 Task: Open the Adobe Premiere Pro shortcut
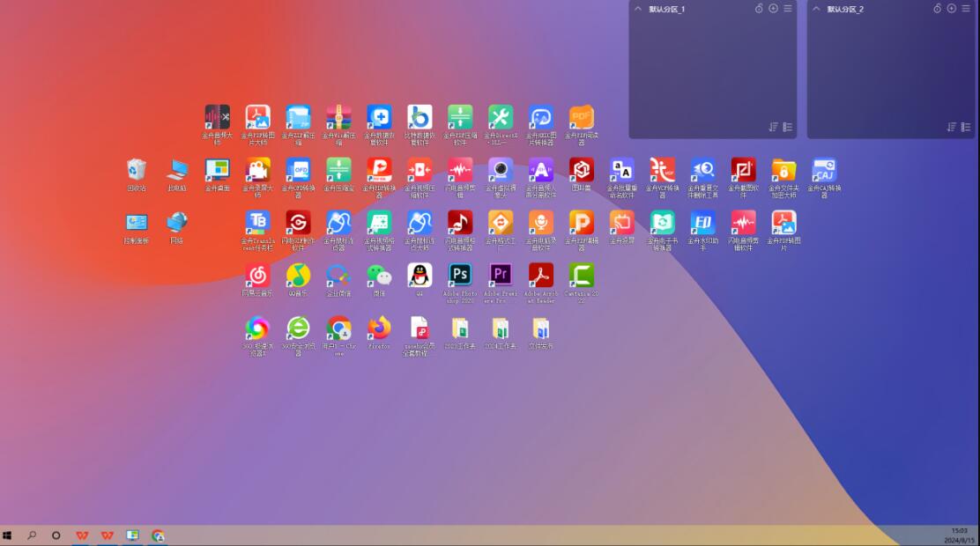coord(501,275)
